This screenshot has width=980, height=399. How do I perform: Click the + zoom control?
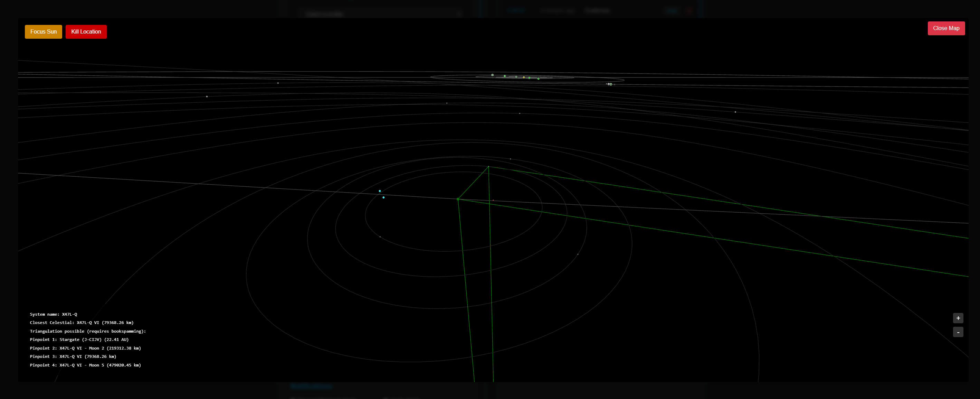coord(958,318)
